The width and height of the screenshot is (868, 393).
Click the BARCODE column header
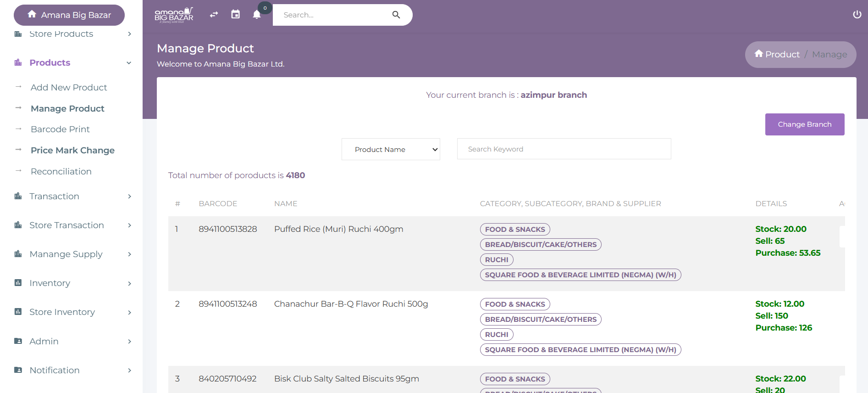click(x=218, y=203)
